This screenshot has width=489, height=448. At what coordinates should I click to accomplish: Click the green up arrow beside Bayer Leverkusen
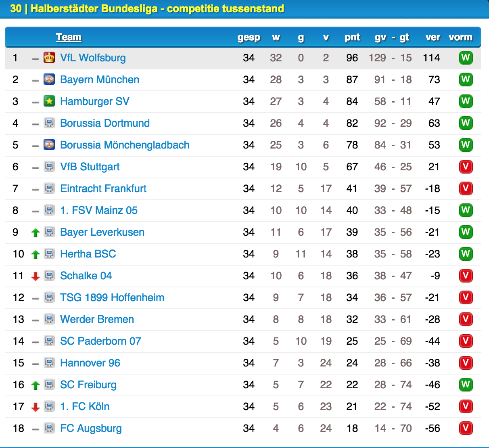[36, 232]
